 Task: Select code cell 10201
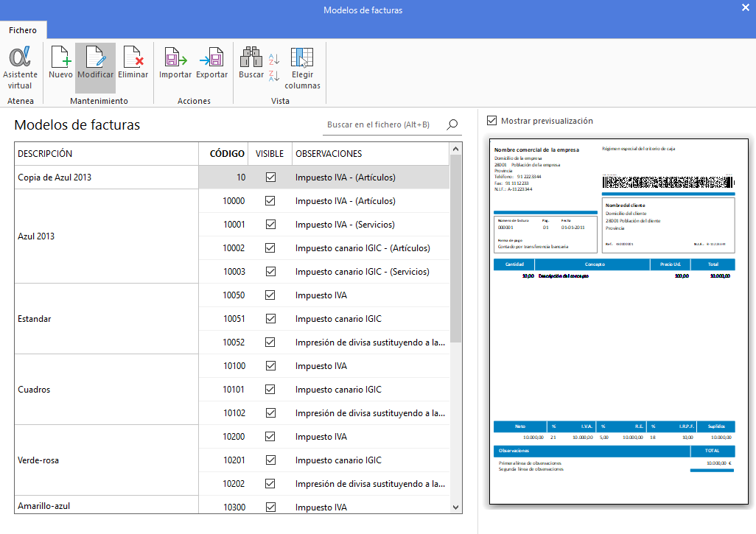(x=223, y=460)
